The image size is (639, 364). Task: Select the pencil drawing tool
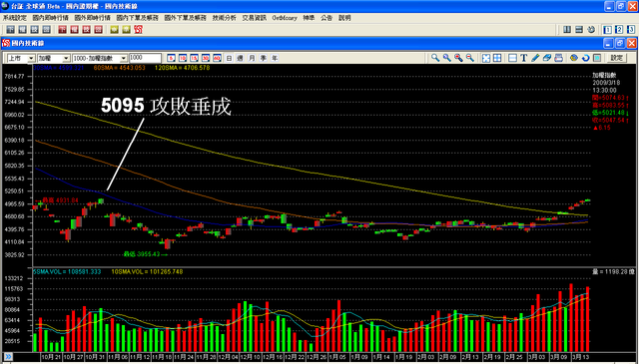tap(535, 58)
